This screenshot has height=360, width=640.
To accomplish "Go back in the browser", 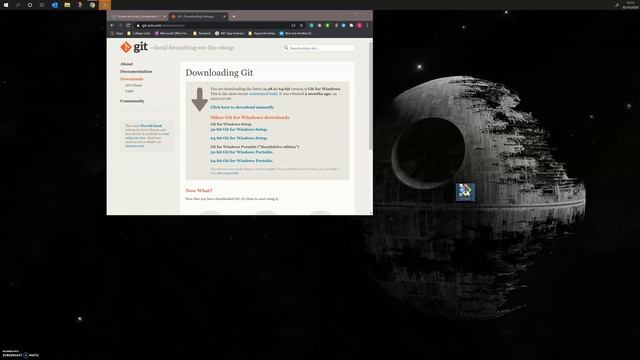I will click(x=112, y=25).
